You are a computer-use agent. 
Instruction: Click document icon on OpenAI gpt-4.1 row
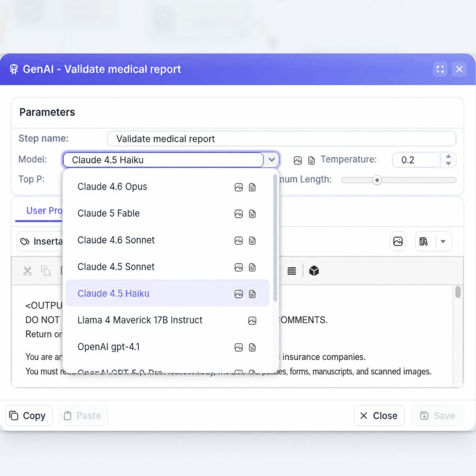click(252, 347)
